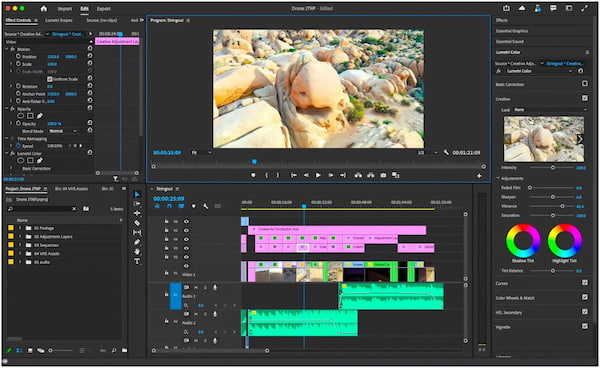The image size is (600, 368).
Task: Expand the 04 VHS Assets bin
Action: click(20, 254)
